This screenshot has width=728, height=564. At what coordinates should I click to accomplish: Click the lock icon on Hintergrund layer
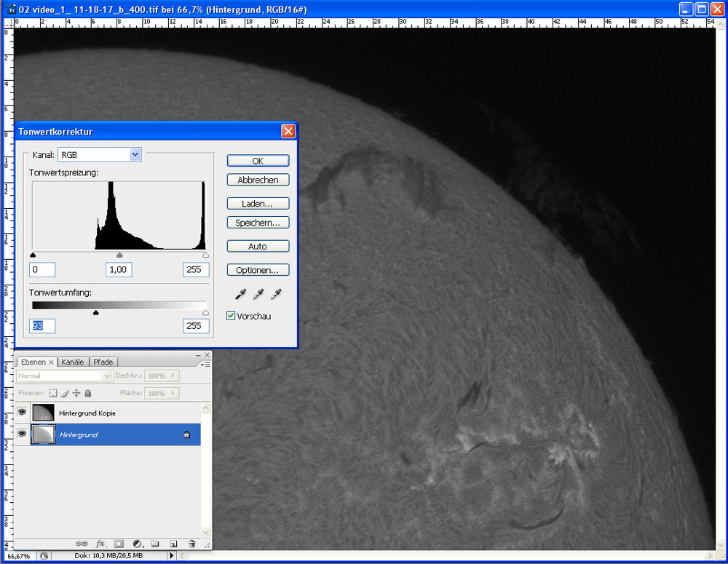(186, 435)
